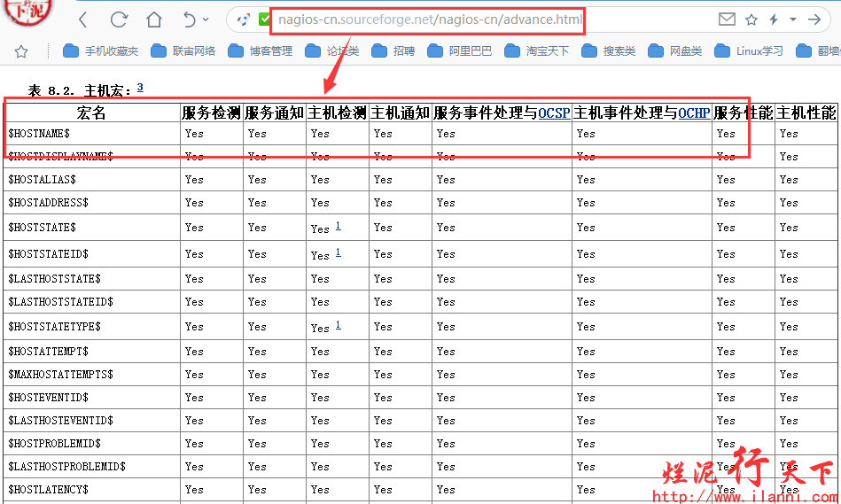
Task: Bookmark this page with the star icon
Action: coord(751,19)
